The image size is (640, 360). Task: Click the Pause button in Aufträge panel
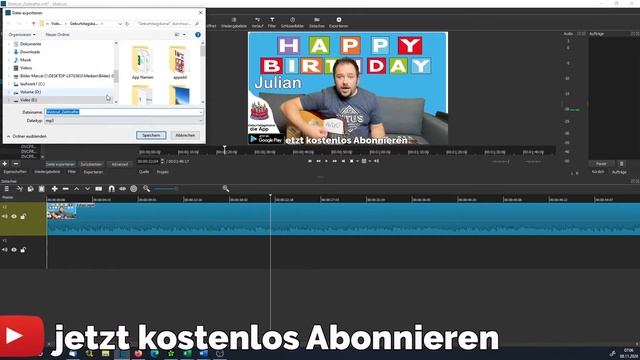point(601,164)
